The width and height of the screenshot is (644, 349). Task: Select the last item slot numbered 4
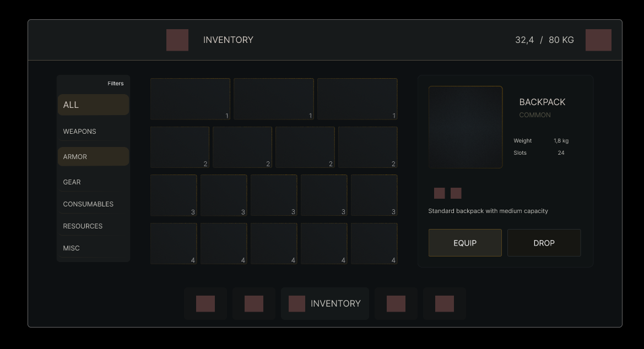click(374, 243)
